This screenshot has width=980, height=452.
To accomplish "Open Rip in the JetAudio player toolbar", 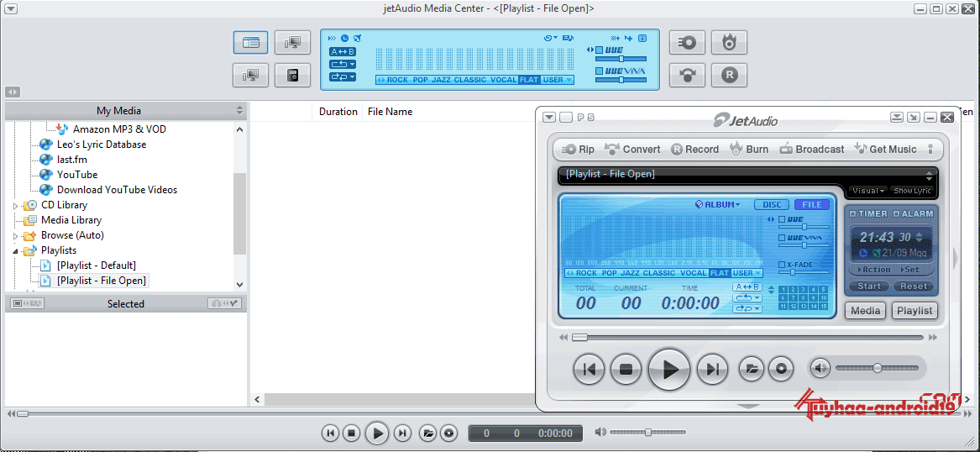I will [x=578, y=150].
